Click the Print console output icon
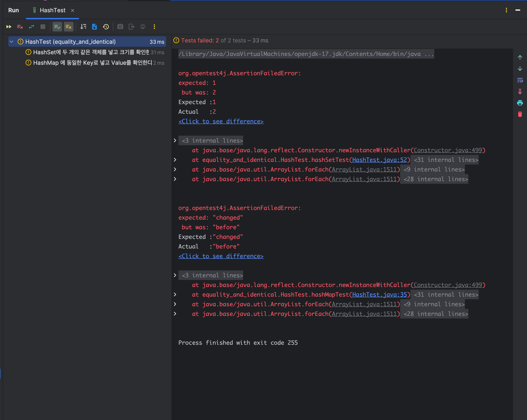The image size is (527, 420). click(520, 103)
